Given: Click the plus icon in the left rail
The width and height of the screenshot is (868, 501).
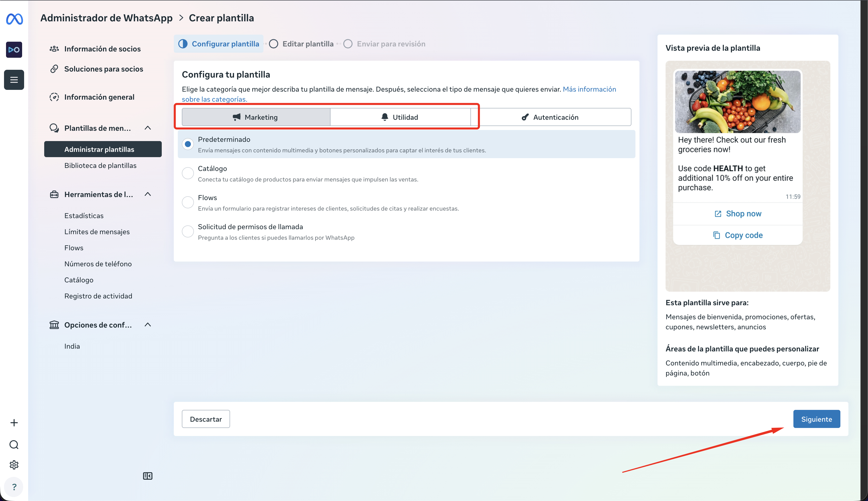Looking at the screenshot, I should (x=14, y=422).
